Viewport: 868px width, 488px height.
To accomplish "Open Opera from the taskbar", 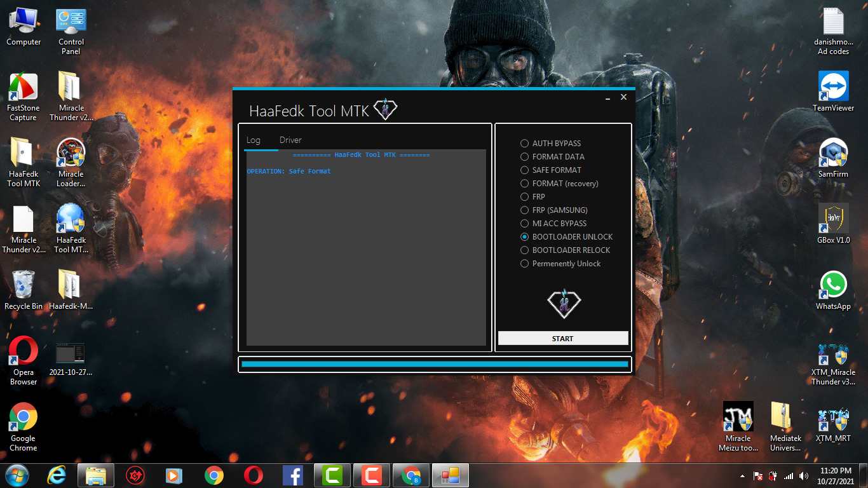I will [x=254, y=475].
